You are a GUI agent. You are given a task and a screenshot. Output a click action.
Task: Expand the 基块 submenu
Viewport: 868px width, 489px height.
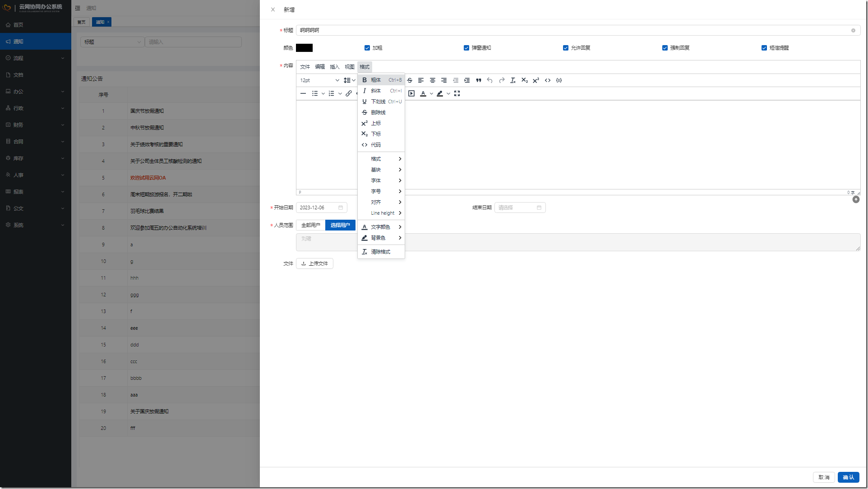(x=381, y=170)
